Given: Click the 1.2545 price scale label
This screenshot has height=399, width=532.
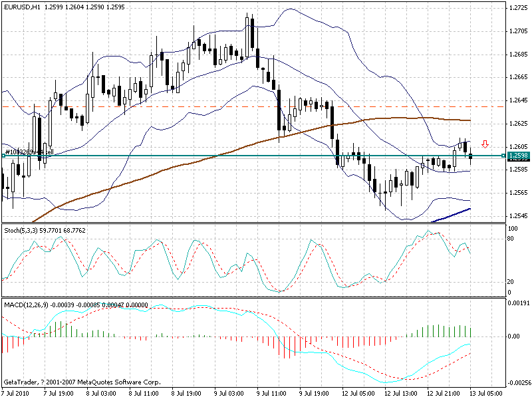Looking at the screenshot, I should click(519, 215).
